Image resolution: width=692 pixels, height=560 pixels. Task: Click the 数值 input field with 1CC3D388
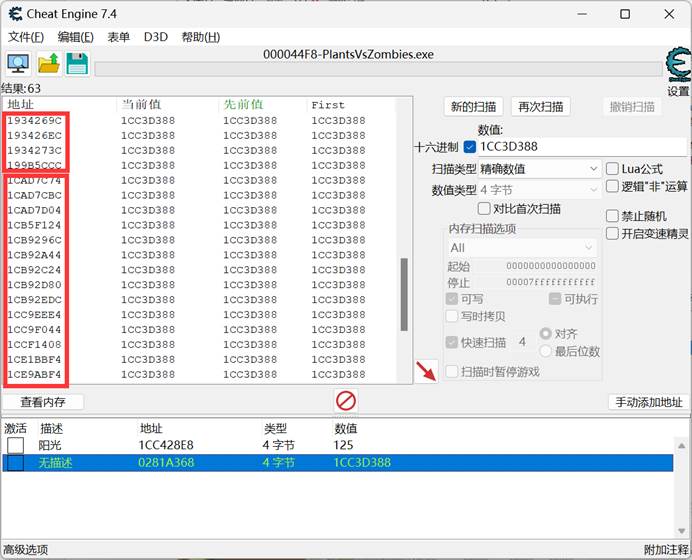[x=582, y=147]
